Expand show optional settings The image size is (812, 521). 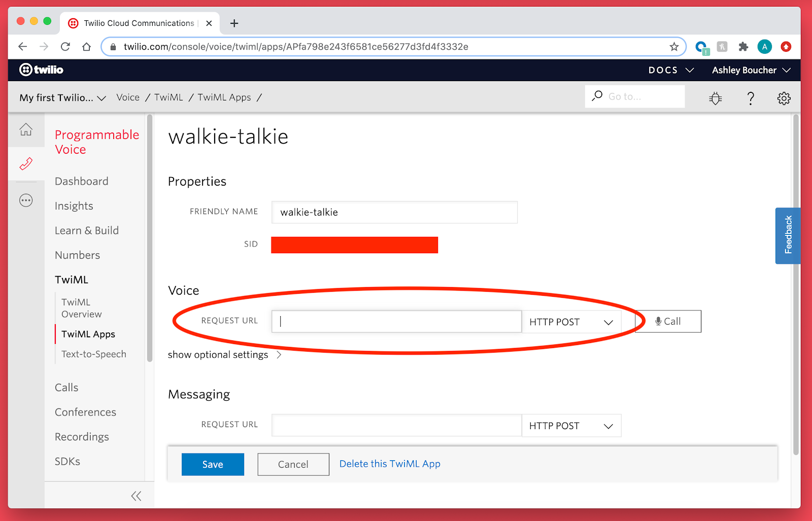(x=224, y=355)
